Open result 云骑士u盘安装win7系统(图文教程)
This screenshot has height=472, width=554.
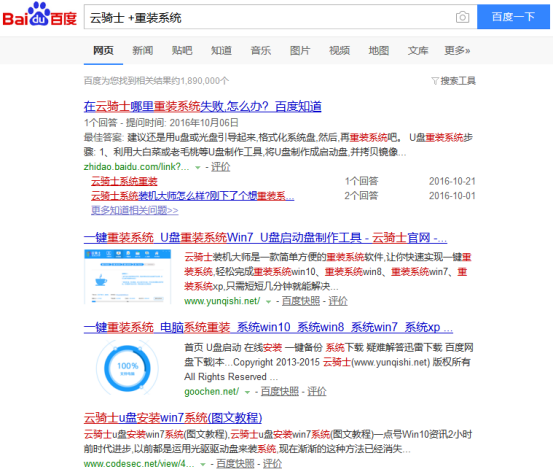click(x=173, y=418)
